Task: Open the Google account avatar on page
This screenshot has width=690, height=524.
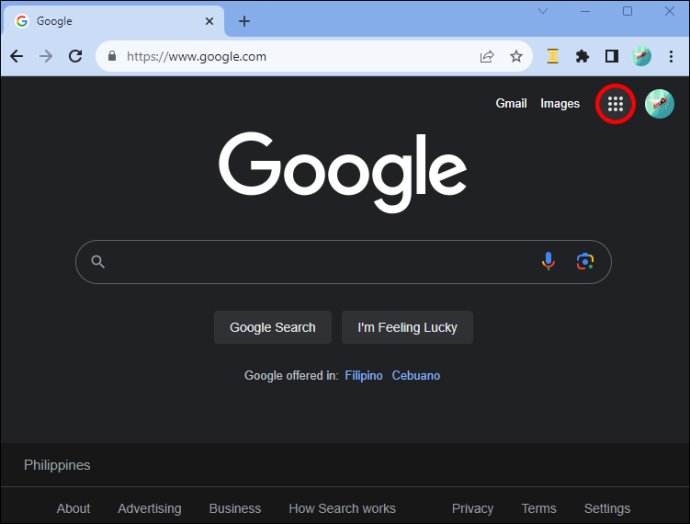Action: [x=659, y=104]
